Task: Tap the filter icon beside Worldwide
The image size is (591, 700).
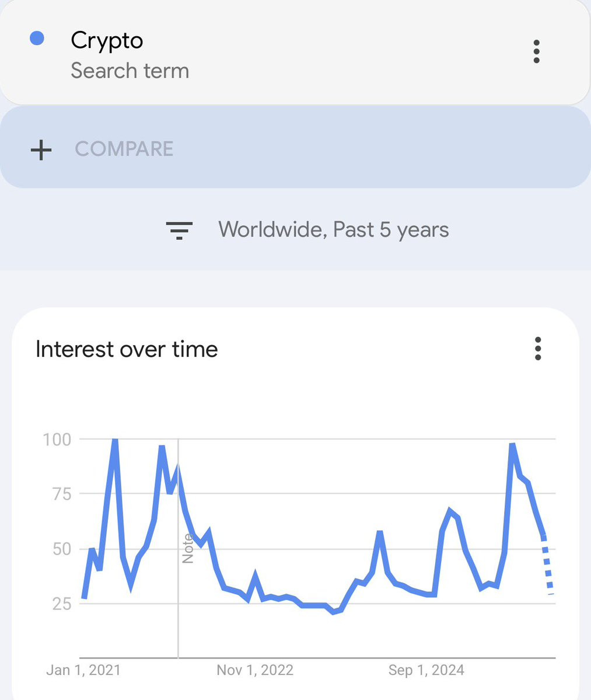Action: pyautogui.click(x=179, y=230)
